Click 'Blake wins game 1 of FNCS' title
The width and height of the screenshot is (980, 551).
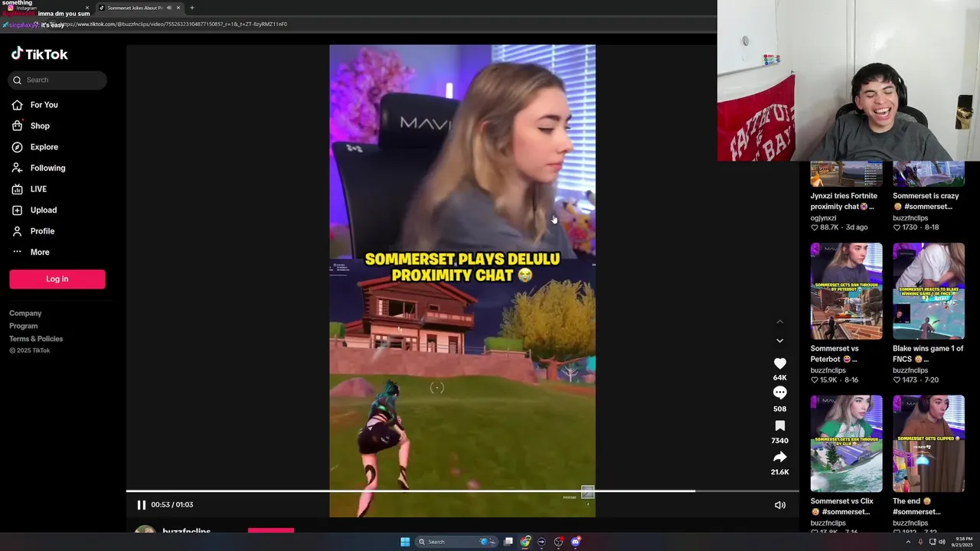click(928, 354)
